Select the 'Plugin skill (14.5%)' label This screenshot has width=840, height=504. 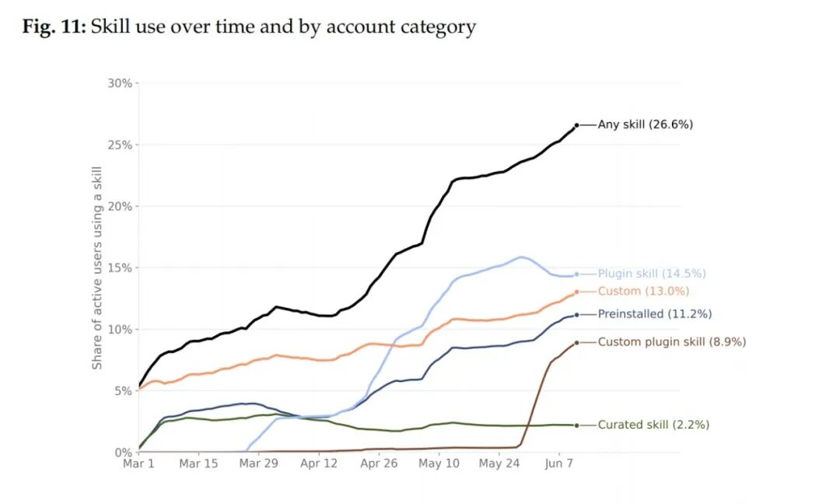point(652,273)
